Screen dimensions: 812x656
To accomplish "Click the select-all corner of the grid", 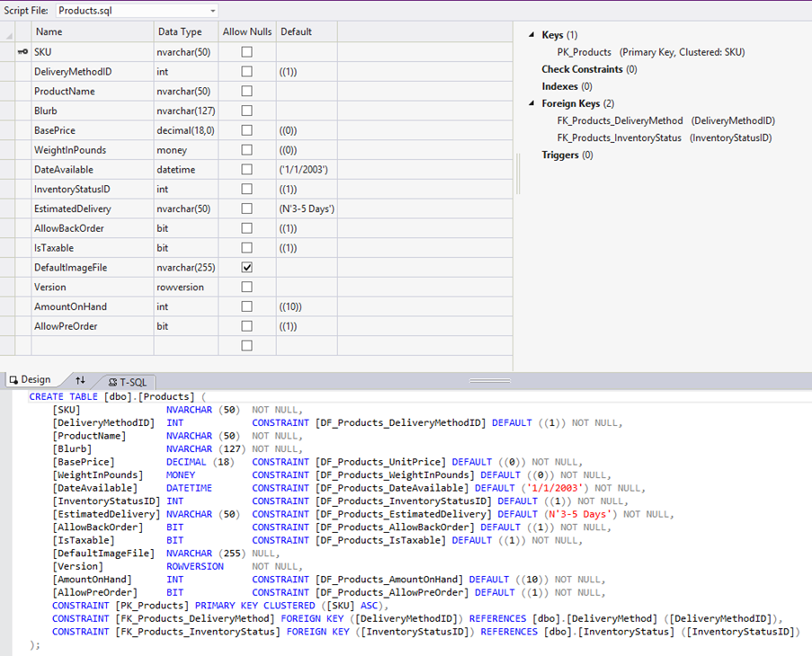I will 8,31.
